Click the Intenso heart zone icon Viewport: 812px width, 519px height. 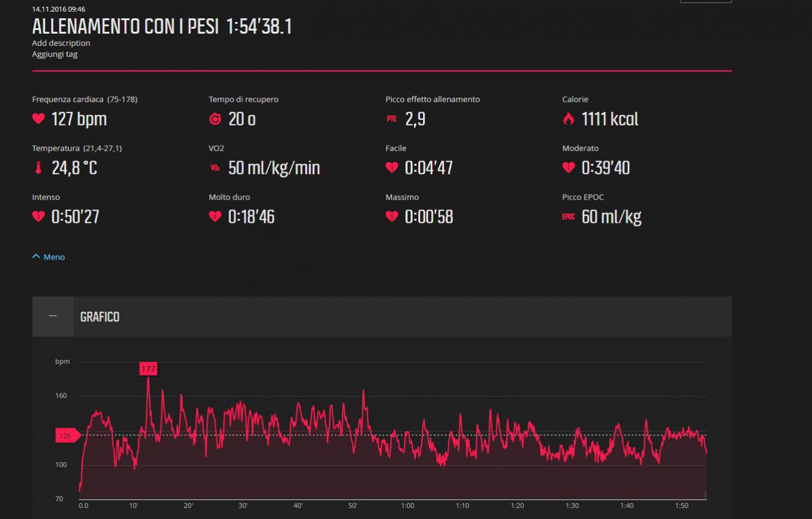(x=39, y=217)
